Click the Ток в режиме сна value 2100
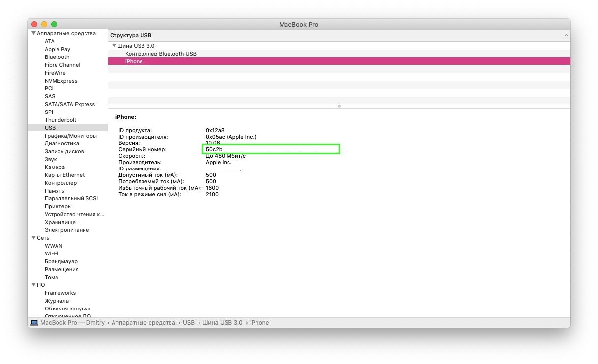The image size is (598, 364). 212,194
